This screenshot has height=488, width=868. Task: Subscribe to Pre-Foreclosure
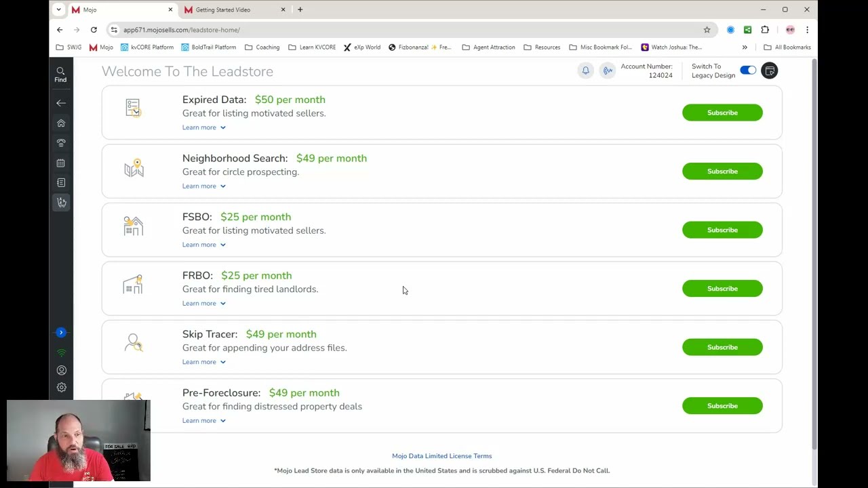click(722, 406)
